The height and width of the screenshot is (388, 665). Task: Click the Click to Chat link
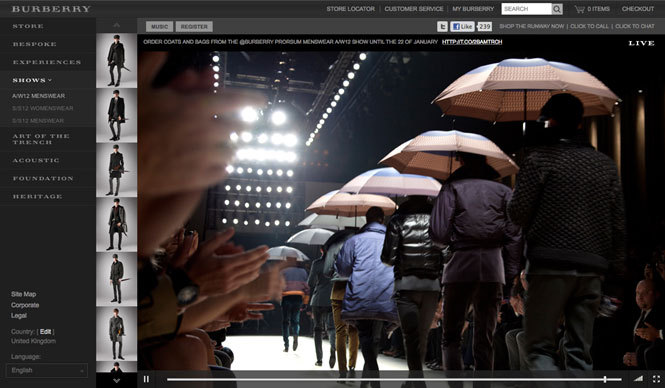click(635, 26)
